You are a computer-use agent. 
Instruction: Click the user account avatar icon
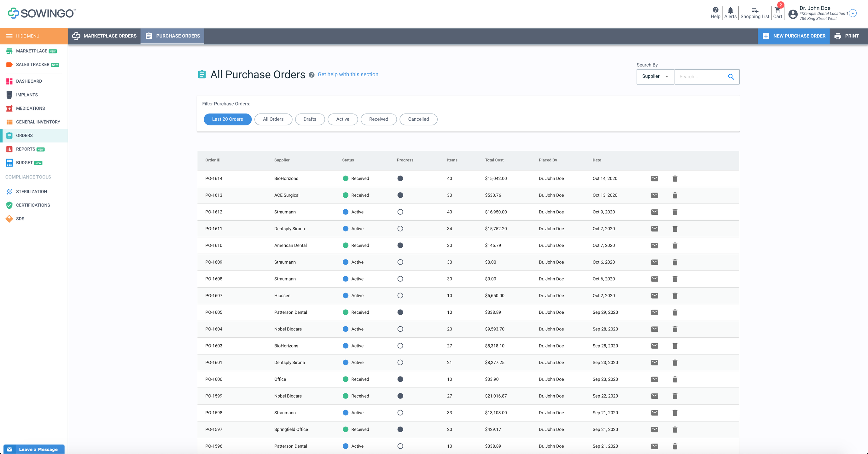point(793,14)
